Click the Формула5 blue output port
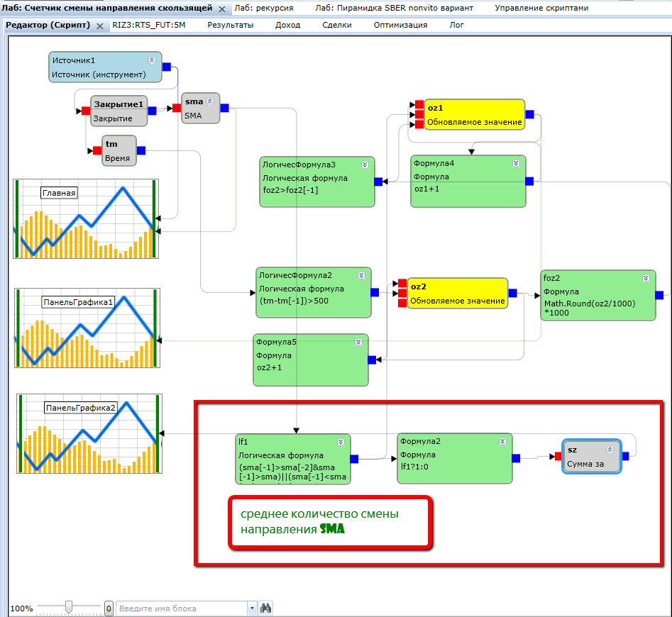 point(372,360)
